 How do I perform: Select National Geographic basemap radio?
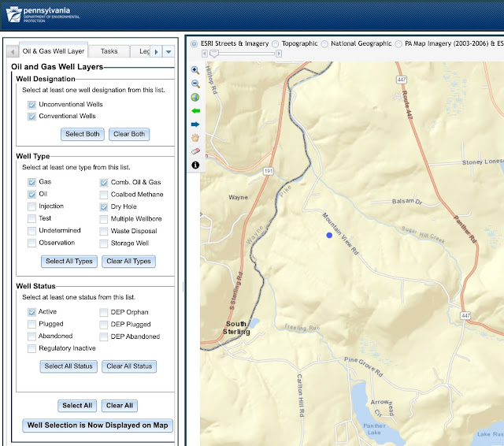[324, 44]
